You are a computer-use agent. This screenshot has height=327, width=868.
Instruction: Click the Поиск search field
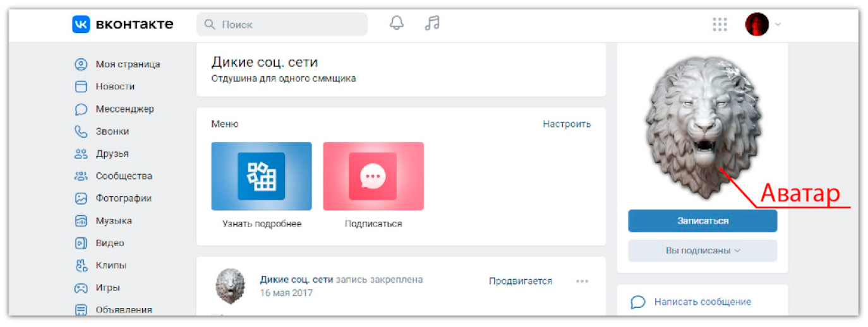point(282,25)
